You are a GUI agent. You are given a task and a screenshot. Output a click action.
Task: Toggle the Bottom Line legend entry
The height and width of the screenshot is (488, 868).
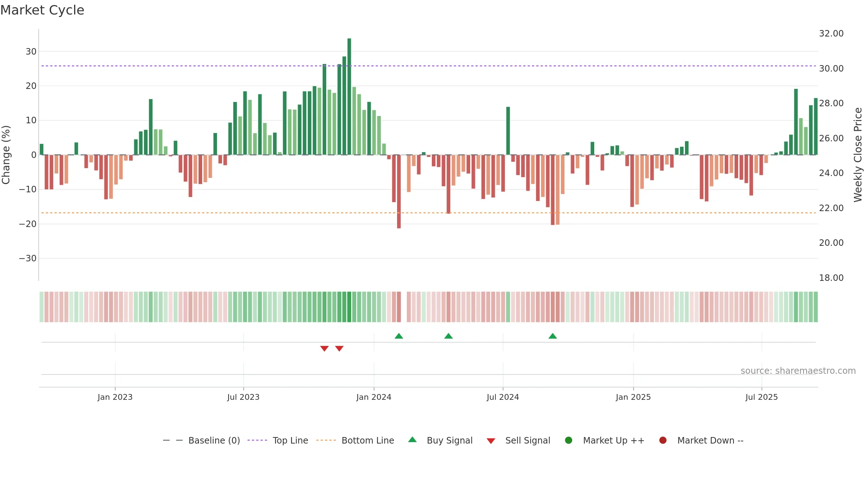tap(355, 440)
